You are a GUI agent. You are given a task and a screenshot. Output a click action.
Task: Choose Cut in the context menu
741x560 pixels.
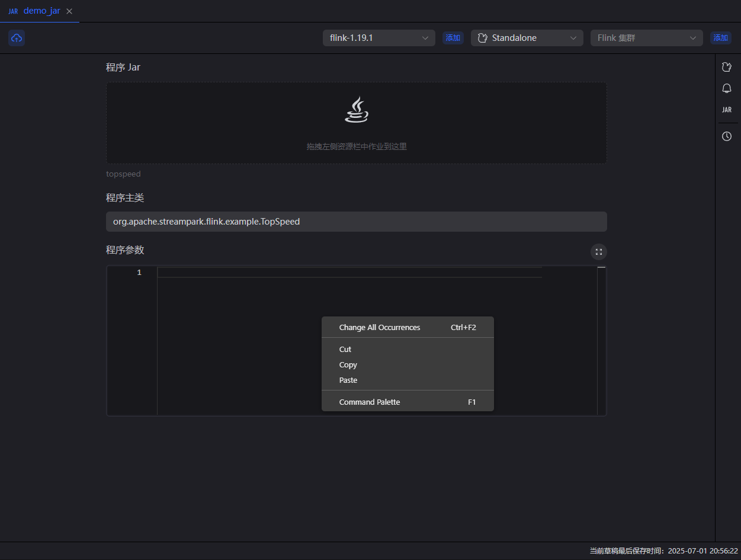pyautogui.click(x=345, y=350)
